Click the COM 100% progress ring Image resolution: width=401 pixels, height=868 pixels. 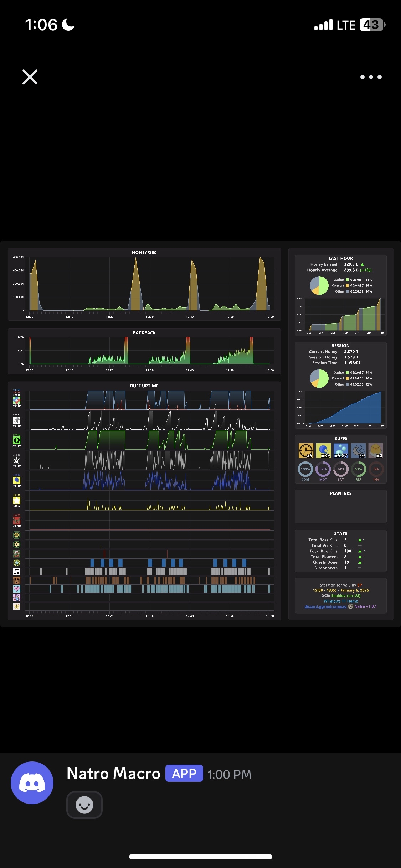[x=305, y=469]
